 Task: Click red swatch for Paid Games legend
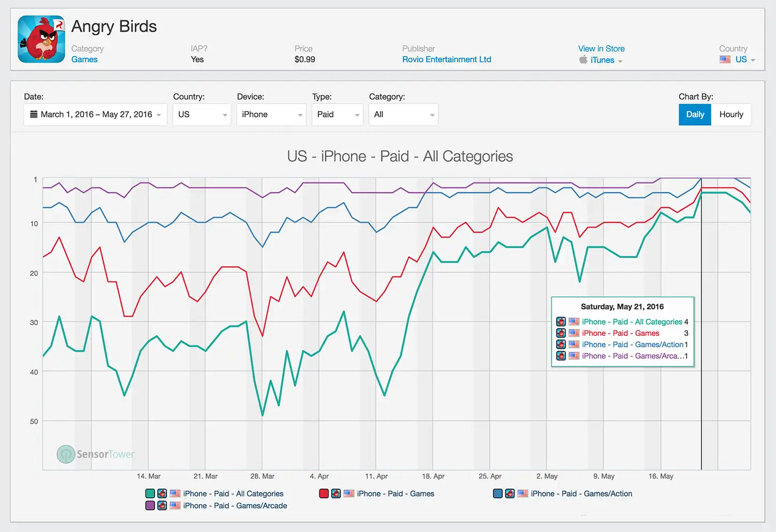[324, 494]
